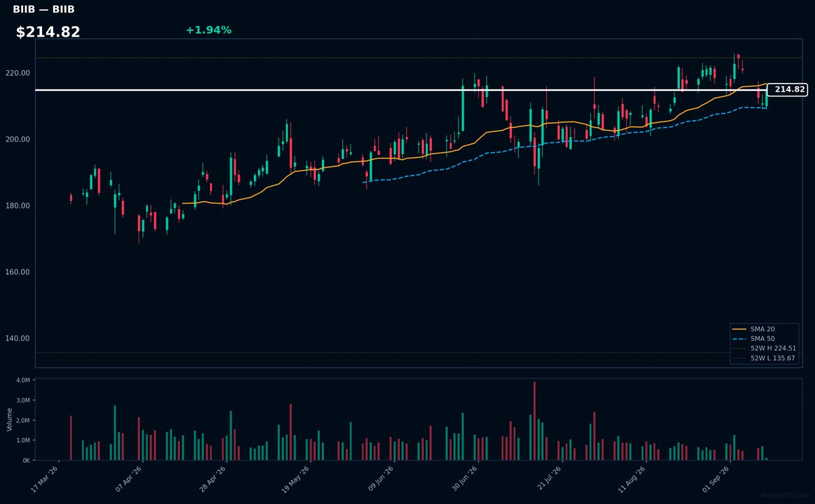This screenshot has width=815, height=504.
Task: Click the 19 May '26 date label
Action: (296, 479)
